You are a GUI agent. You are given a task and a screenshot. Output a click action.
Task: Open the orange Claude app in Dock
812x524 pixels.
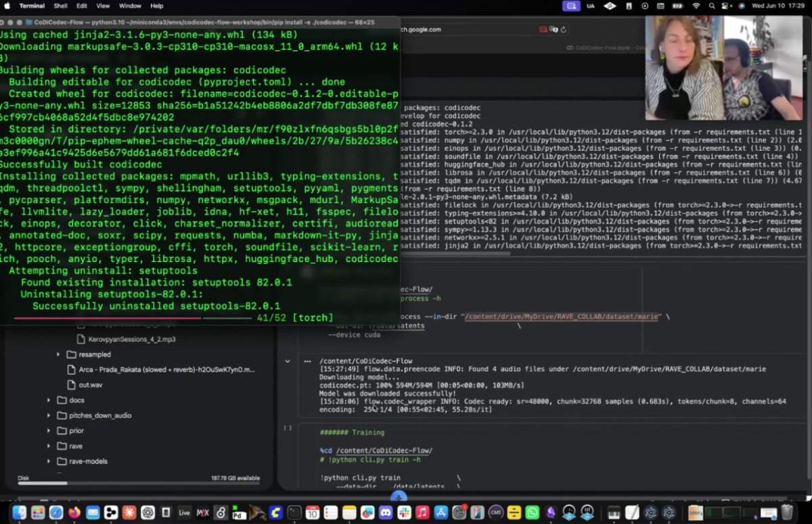(129, 512)
